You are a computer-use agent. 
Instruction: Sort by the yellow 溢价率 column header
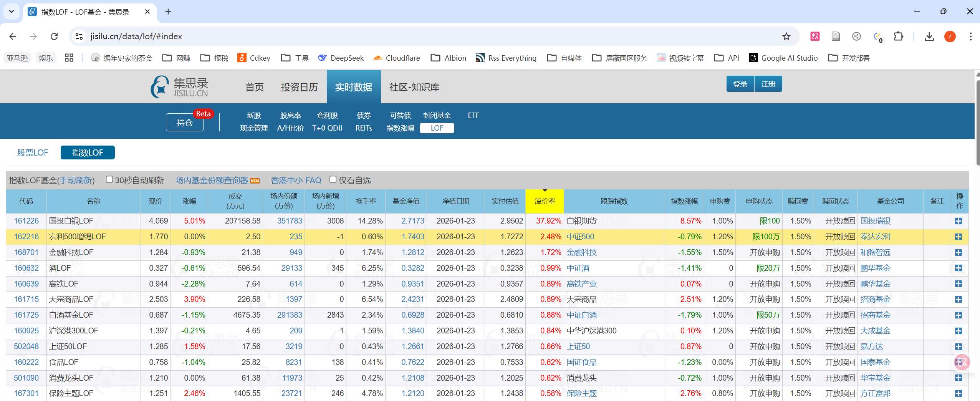coord(545,201)
